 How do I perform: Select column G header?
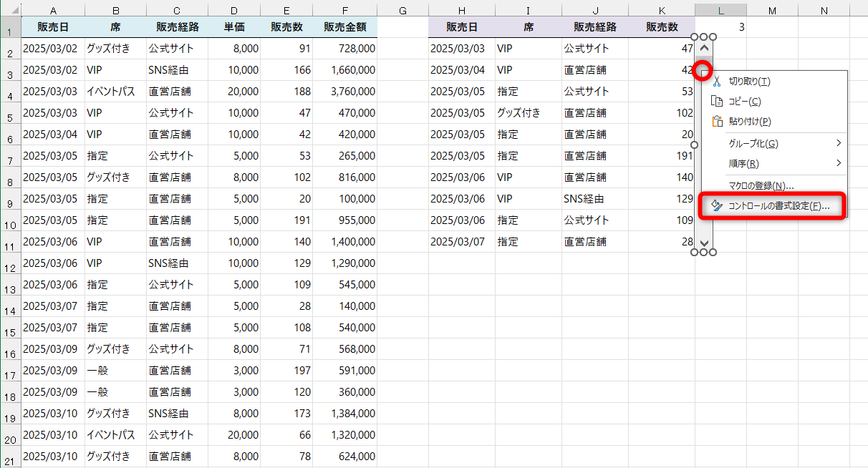point(402,10)
